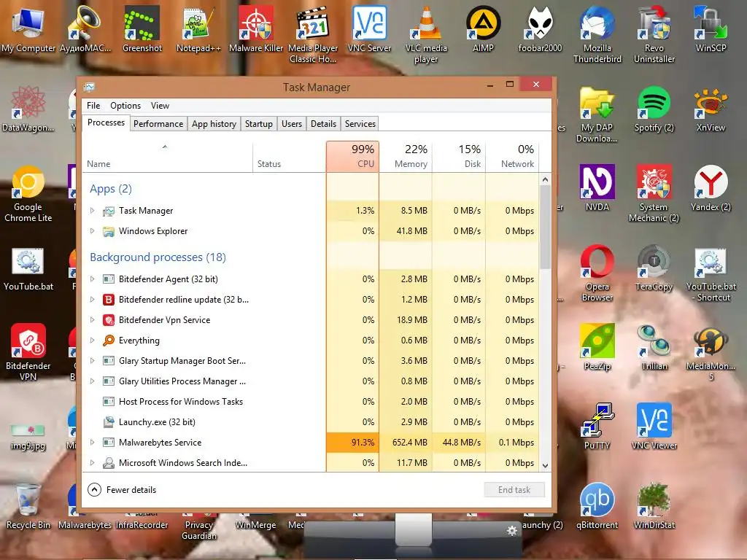This screenshot has height=560, width=747.
Task: Switch to the App history tab
Action: pyautogui.click(x=214, y=124)
